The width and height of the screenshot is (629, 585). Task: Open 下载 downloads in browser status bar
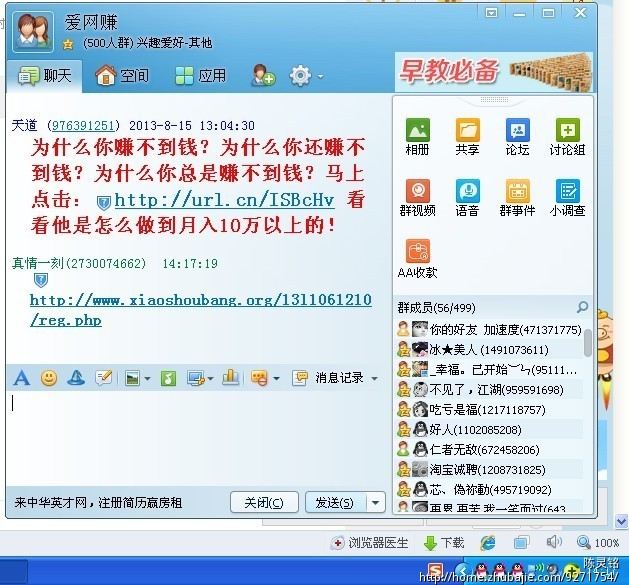point(444,543)
